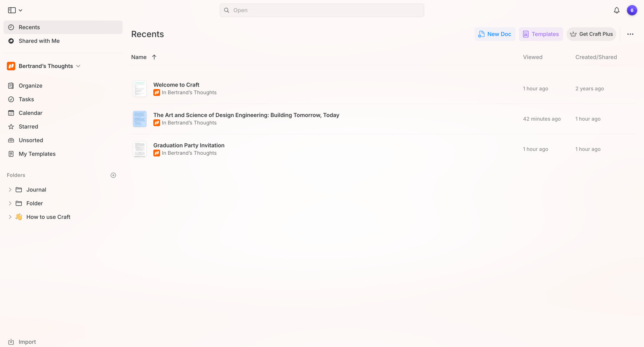Click space location under Welcome to Craft
The width and height of the screenshot is (644, 347).
(185, 93)
